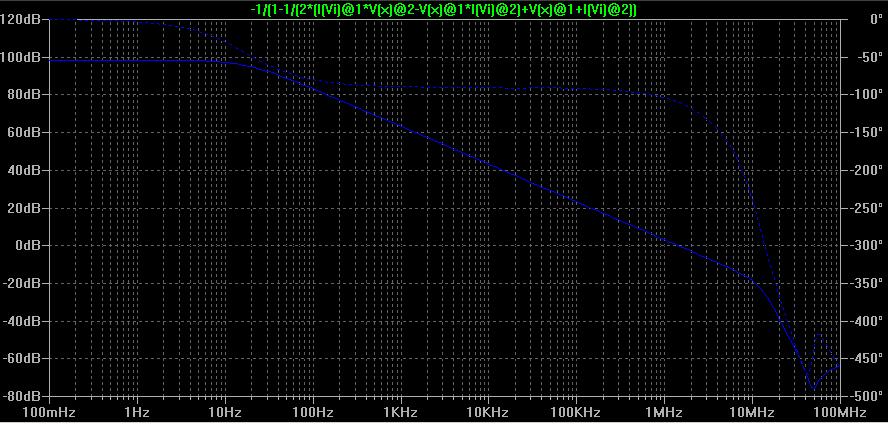This screenshot has width=888, height=424.
Task: Click the 100KHz frequency axis label
Action: click(x=576, y=412)
